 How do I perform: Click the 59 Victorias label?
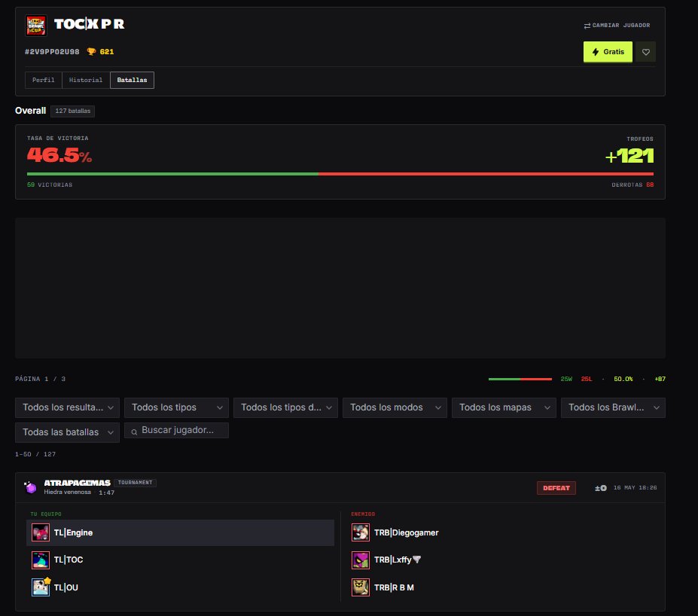(50, 184)
